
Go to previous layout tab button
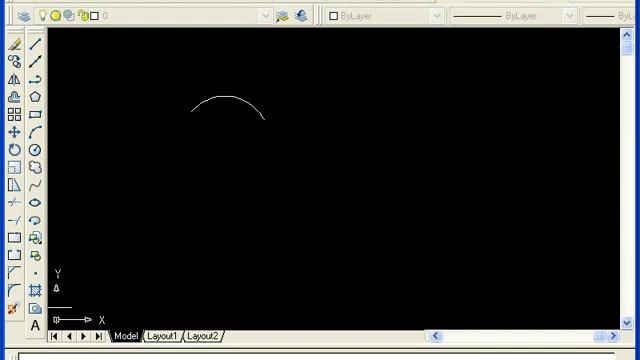[69, 336]
